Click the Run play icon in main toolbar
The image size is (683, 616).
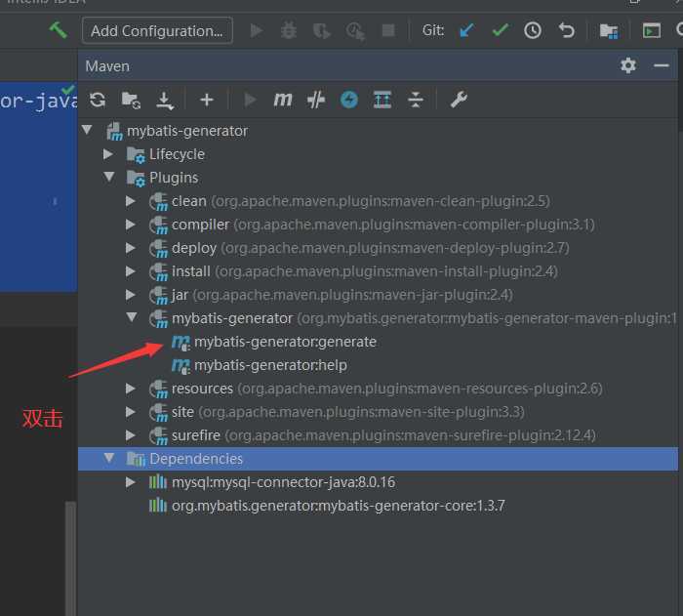click(x=256, y=30)
